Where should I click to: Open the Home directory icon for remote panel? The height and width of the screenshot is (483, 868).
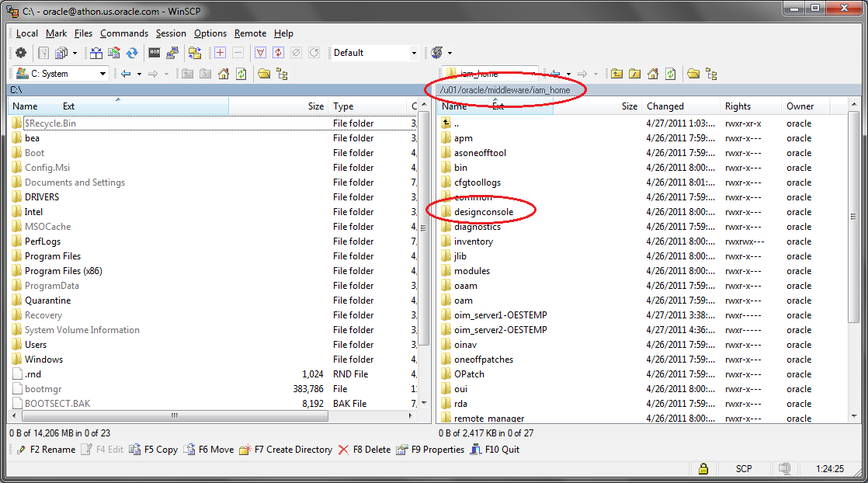[653, 75]
